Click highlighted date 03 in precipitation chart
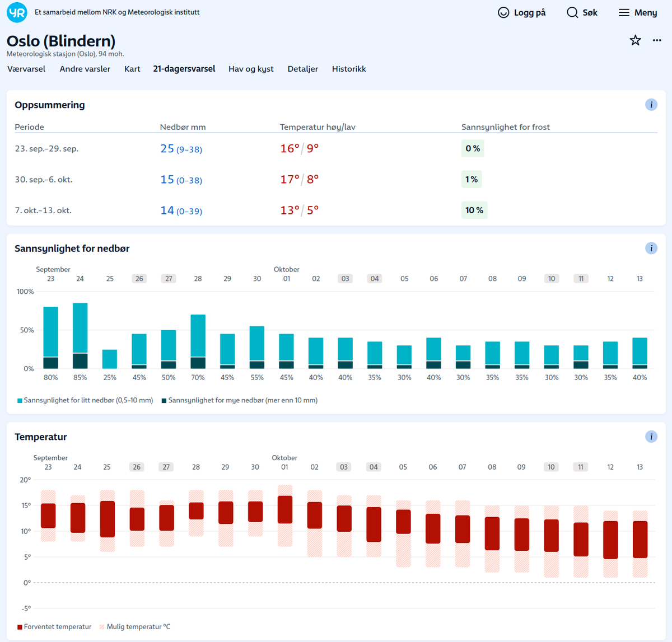 346,279
